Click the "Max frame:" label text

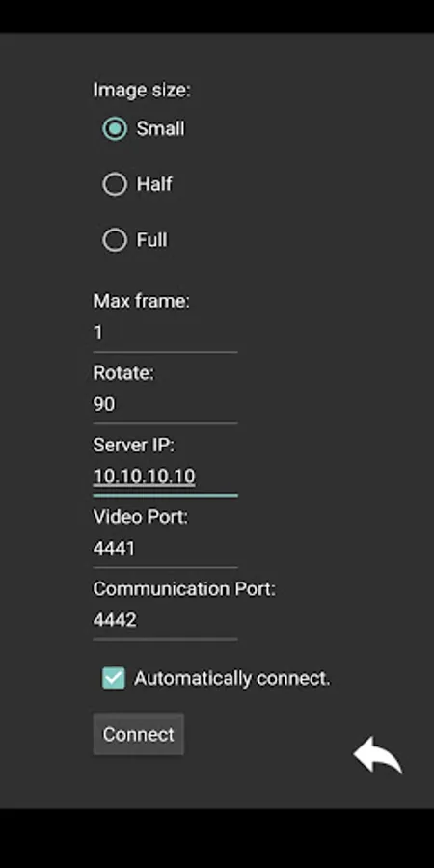(141, 301)
